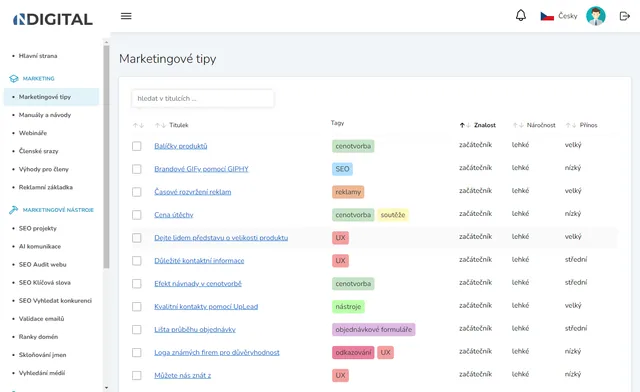Check the Efekt návnady v cenotvorbě checkbox
The height and width of the screenshot is (392, 640).
(137, 283)
